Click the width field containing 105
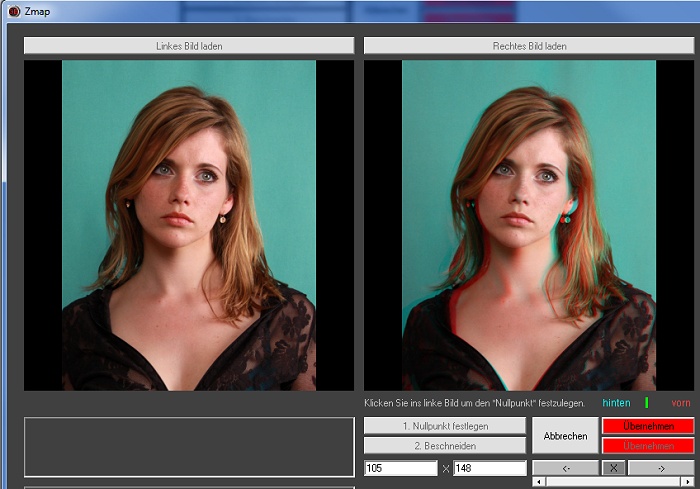 pos(401,468)
